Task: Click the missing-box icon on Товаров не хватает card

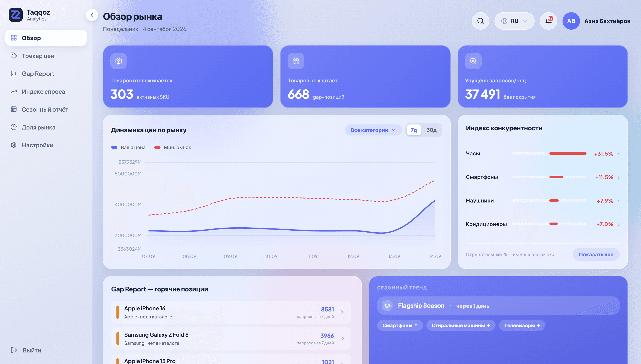Action: (x=296, y=61)
